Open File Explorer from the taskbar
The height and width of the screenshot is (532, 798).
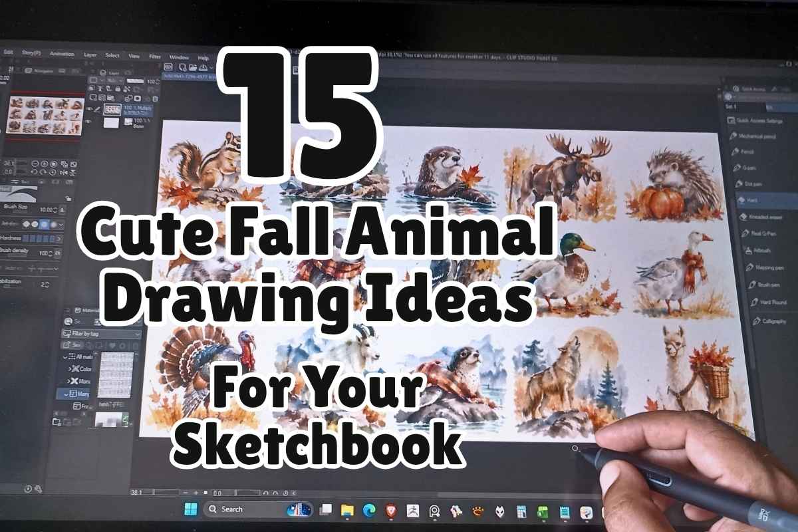(x=347, y=511)
